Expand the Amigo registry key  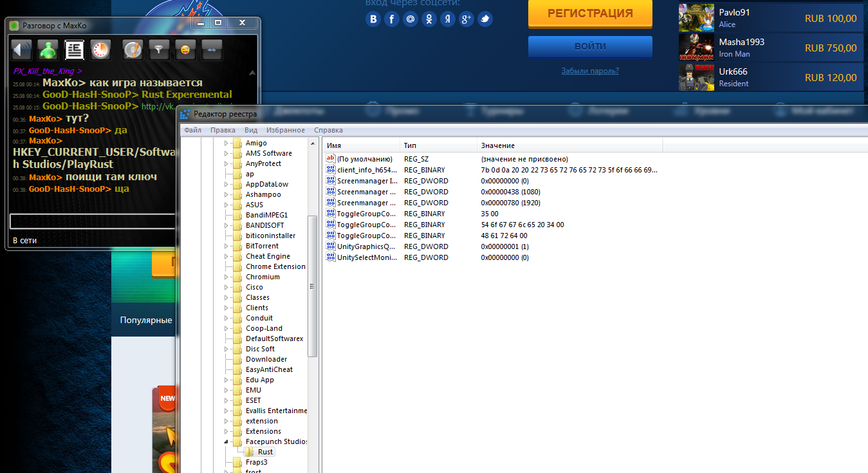[x=226, y=143]
